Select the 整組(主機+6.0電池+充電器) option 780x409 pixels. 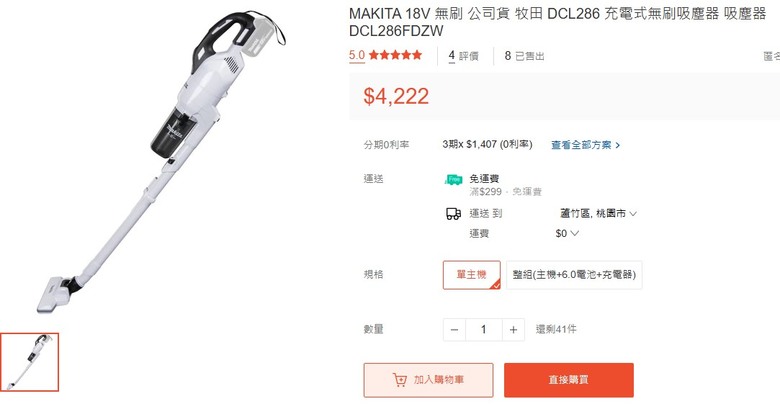[574, 275]
